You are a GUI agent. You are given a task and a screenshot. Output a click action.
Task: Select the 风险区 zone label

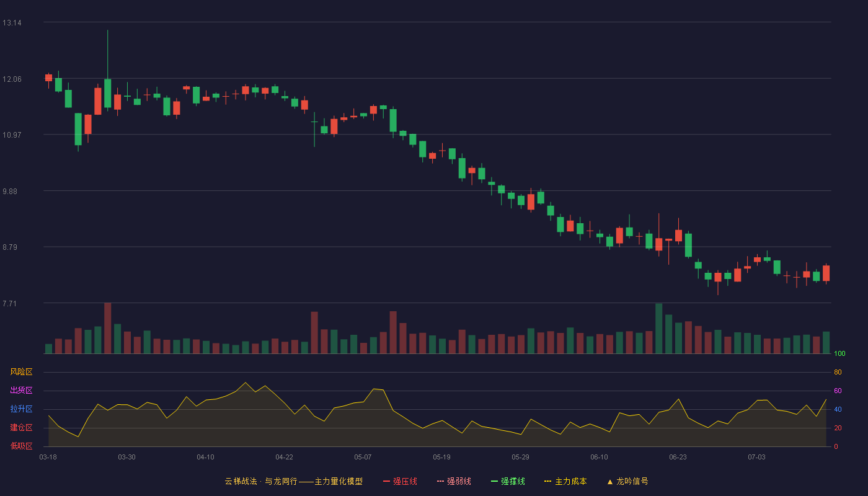pos(21,372)
